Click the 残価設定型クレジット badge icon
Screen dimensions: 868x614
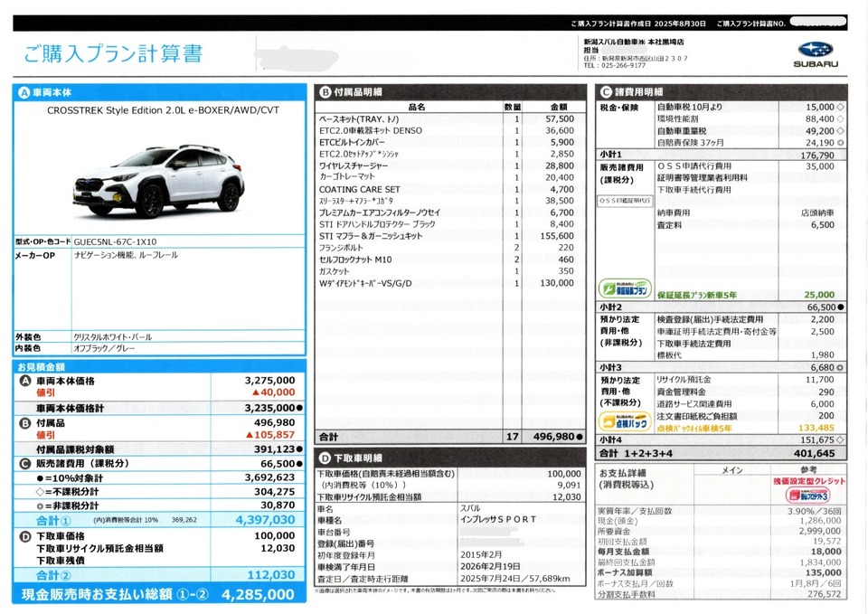coord(807,495)
